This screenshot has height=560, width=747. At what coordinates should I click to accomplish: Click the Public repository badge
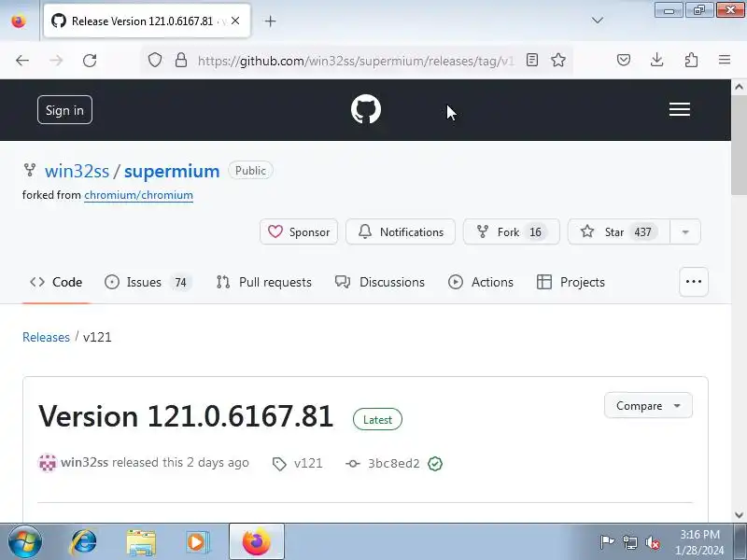coord(250,171)
